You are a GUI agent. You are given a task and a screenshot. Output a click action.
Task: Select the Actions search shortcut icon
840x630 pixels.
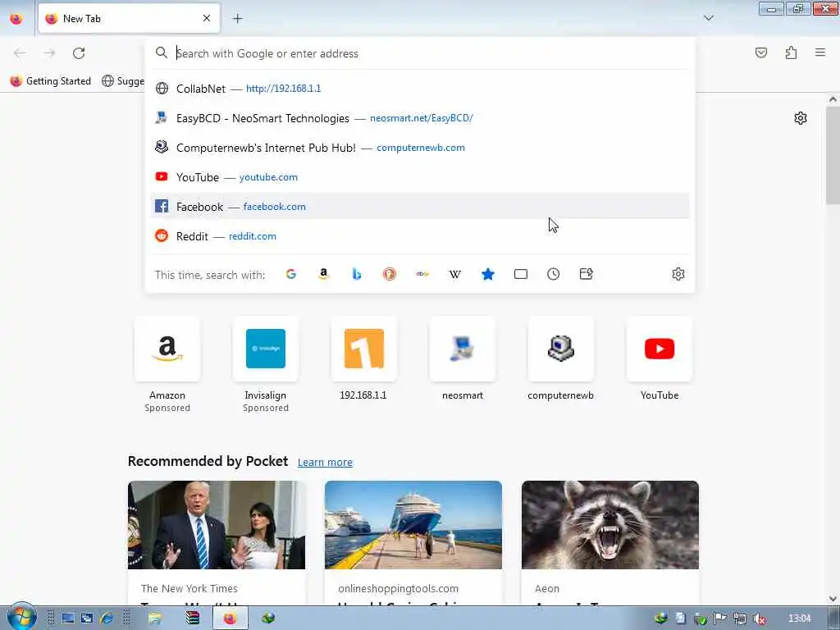click(x=586, y=274)
